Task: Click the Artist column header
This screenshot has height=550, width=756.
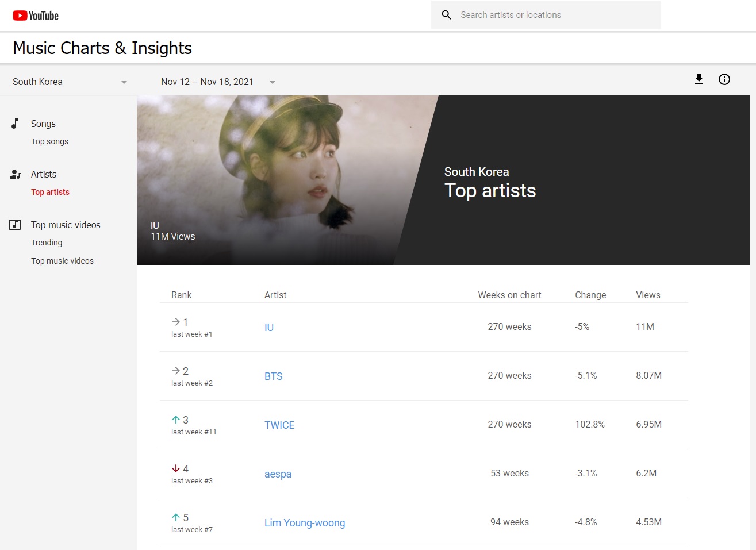Action: pos(275,295)
